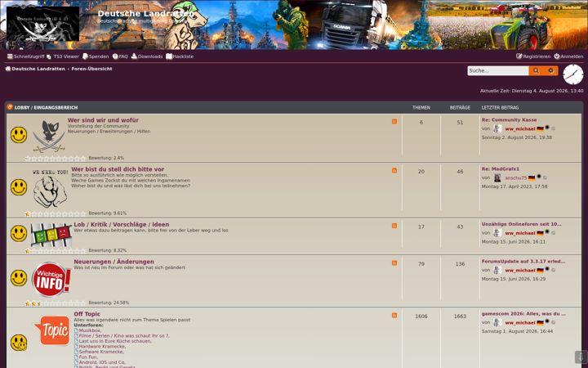Click anschu75 avatar image
Viewport: 588px width, 368px height.
[497, 177]
